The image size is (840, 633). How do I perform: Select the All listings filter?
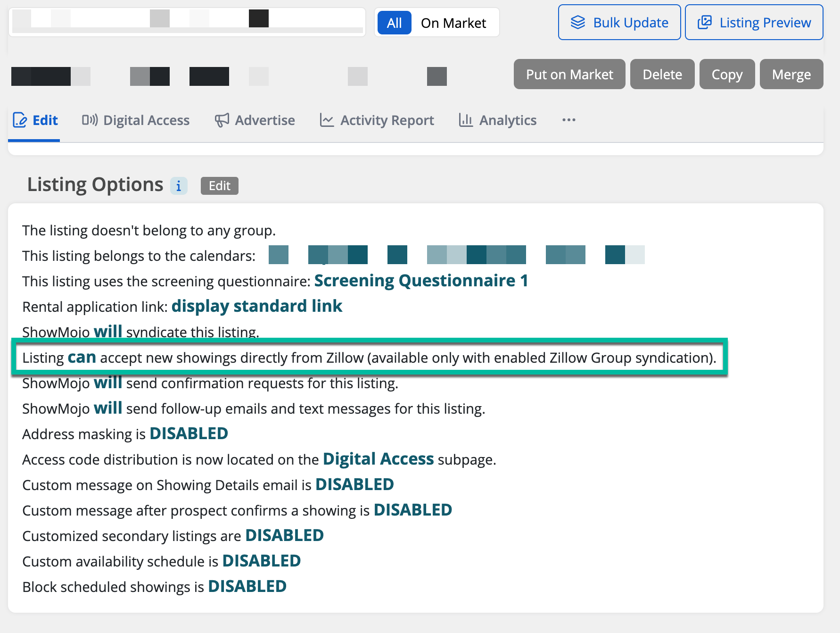[395, 23]
